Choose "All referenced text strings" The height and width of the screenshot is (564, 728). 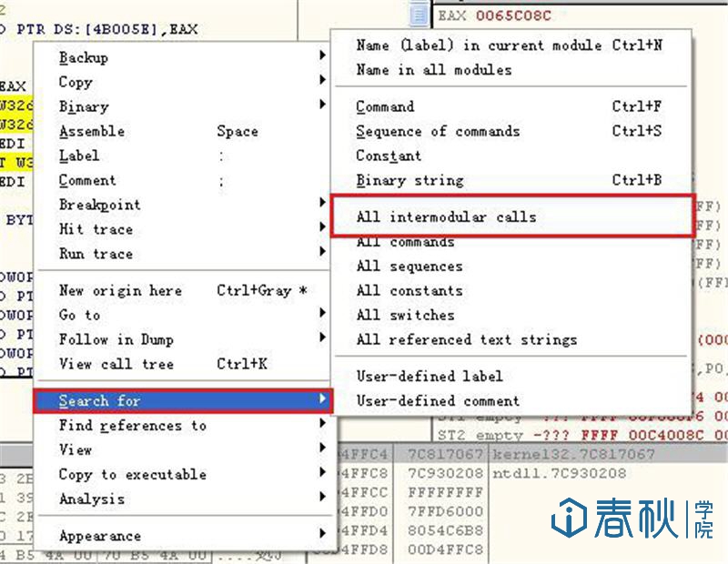click(466, 339)
